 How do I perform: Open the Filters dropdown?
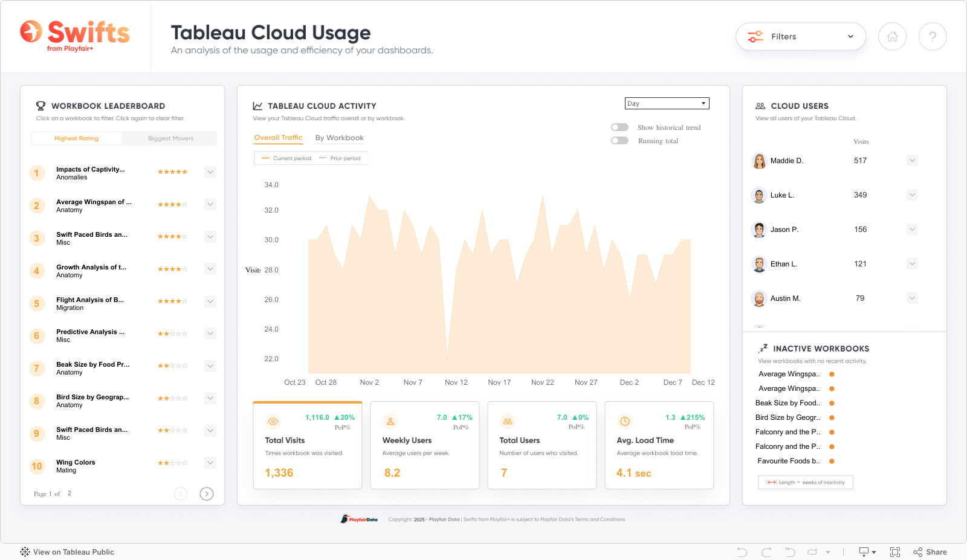click(x=800, y=37)
